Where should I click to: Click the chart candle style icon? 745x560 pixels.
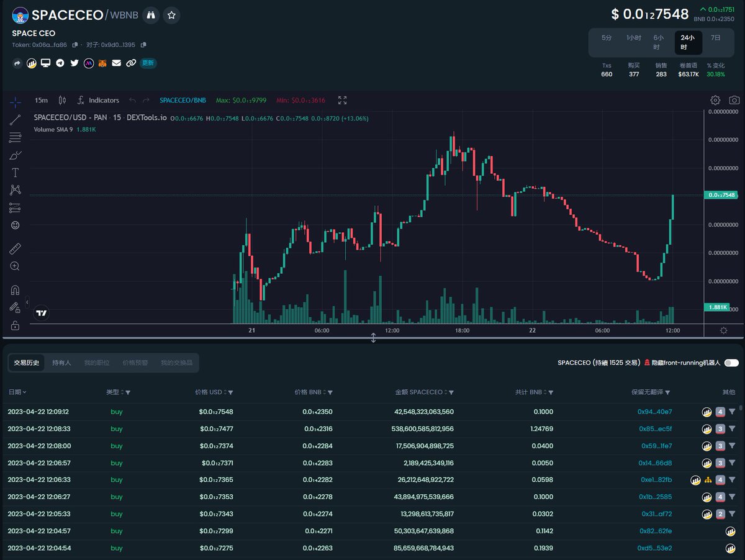[x=62, y=100]
